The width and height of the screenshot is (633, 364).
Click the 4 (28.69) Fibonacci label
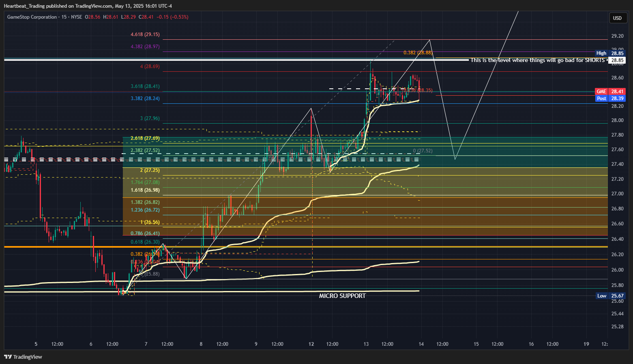(x=150, y=66)
